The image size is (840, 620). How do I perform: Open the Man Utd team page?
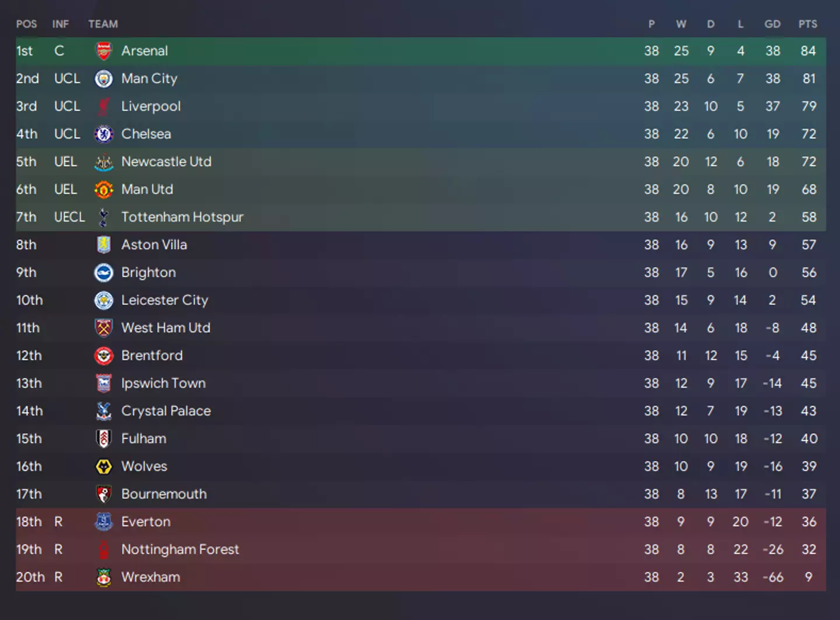[147, 189]
